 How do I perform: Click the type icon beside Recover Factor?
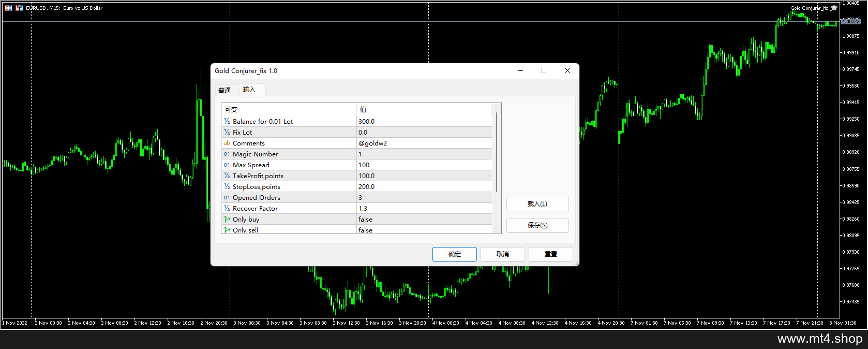pyautogui.click(x=227, y=208)
